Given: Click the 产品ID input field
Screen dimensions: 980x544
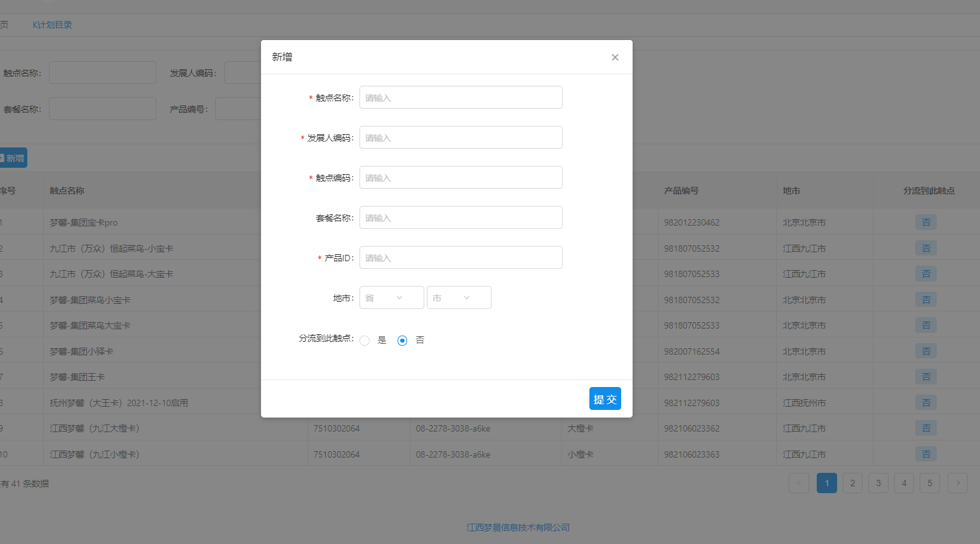Looking at the screenshot, I should tap(460, 257).
